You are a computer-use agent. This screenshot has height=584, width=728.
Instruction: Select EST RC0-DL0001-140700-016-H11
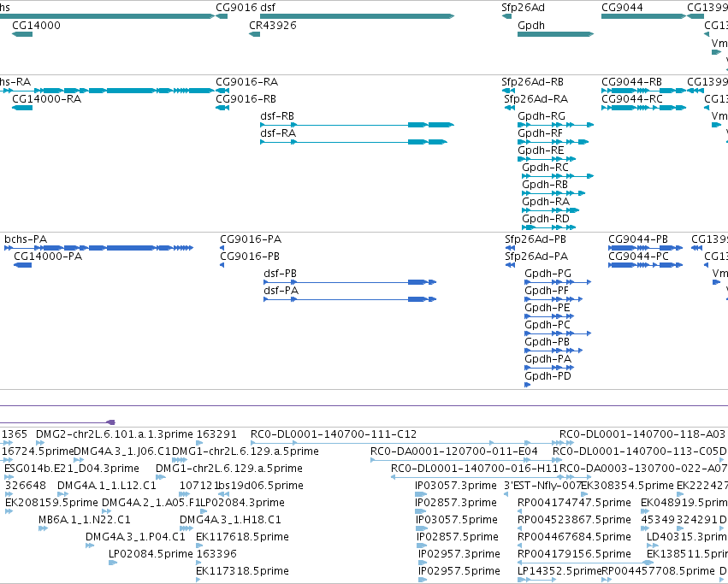[x=475, y=469]
